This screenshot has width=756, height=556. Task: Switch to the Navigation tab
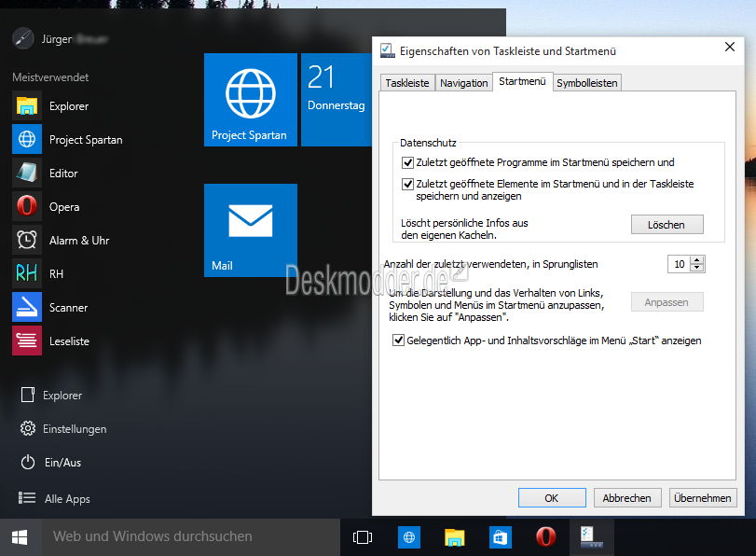pos(464,83)
